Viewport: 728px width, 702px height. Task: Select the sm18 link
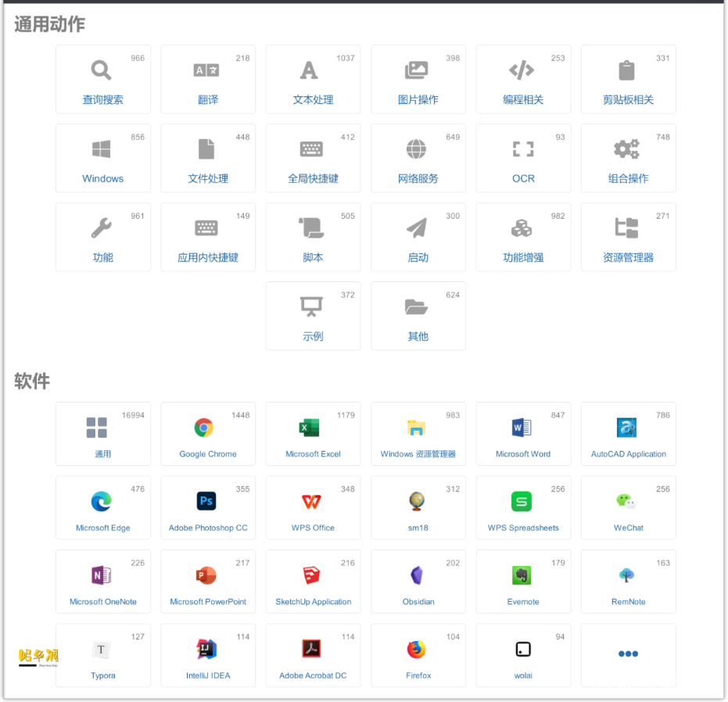click(x=418, y=528)
